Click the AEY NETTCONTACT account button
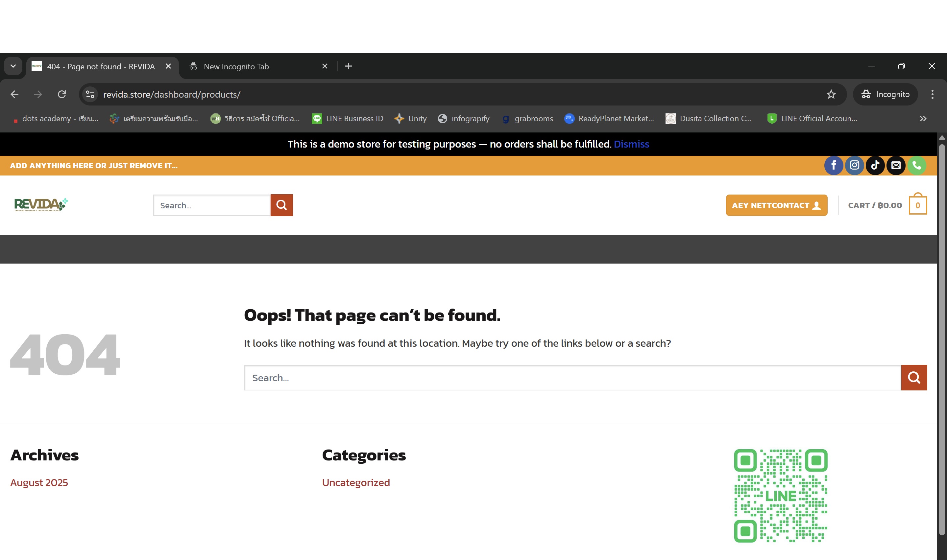Image resolution: width=947 pixels, height=560 pixels. click(x=776, y=205)
